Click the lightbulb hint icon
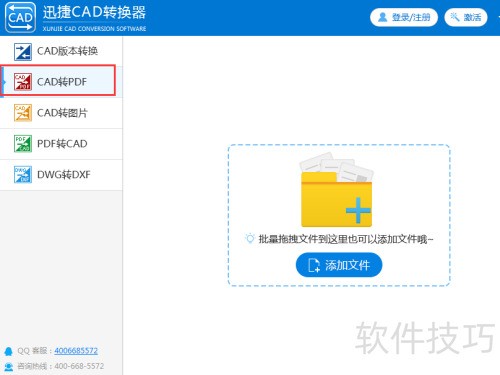 point(249,238)
